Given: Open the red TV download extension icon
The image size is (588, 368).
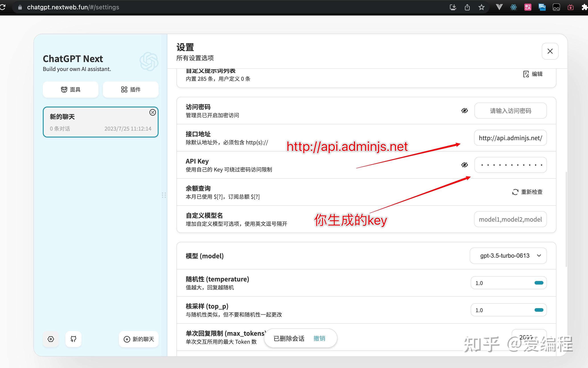Looking at the screenshot, I should [570, 7].
